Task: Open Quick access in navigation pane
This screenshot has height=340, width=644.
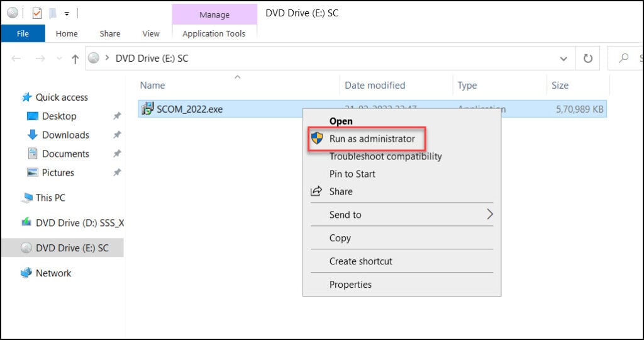Action: coord(62,98)
